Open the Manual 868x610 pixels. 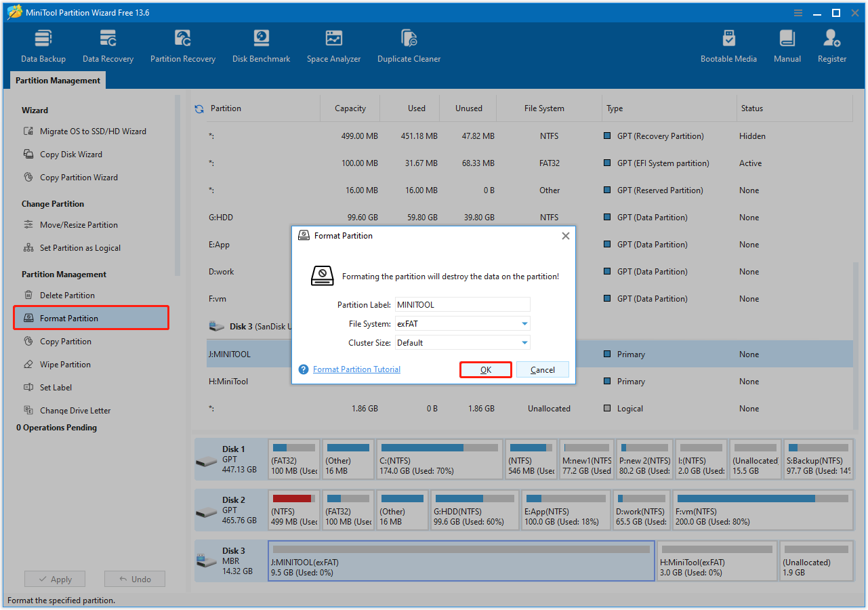787,45
